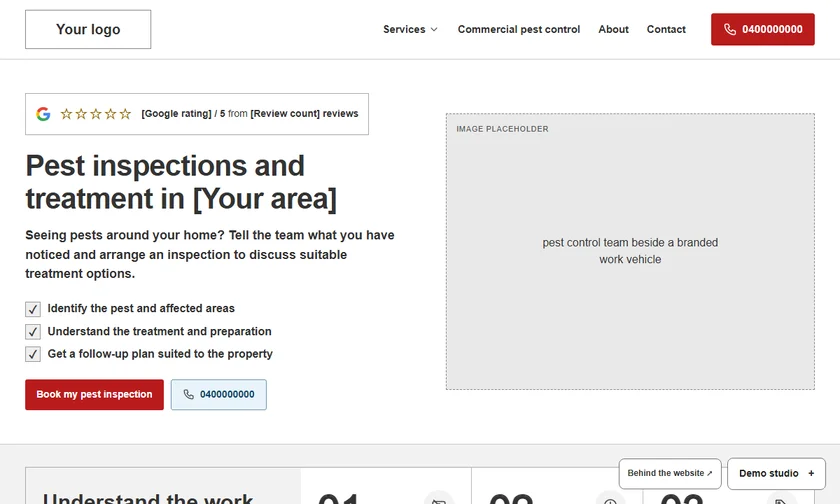Click Book my pest inspection button

click(x=94, y=395)
